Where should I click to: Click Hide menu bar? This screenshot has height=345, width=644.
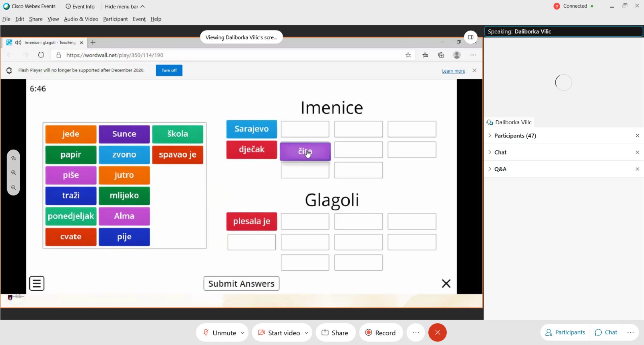(x=124, y=6)
